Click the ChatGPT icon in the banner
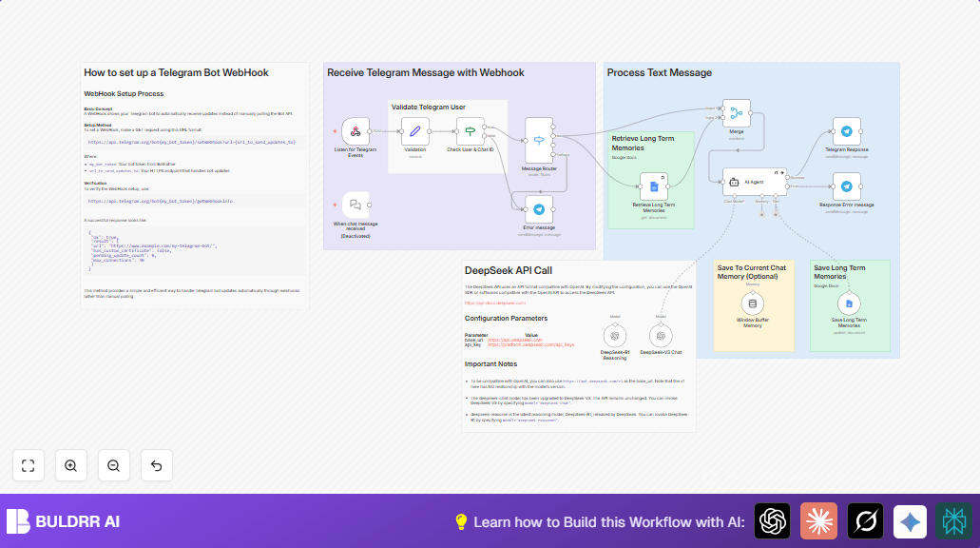 coord(773,521)
